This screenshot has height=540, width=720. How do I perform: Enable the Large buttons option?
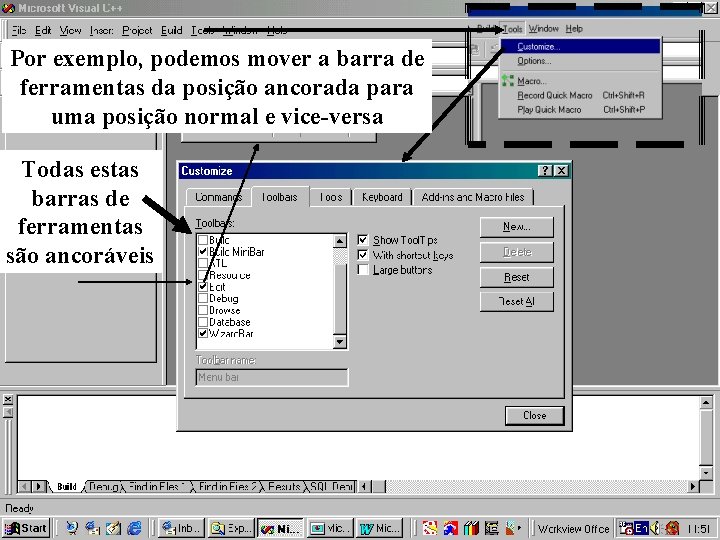pos(363,270)
